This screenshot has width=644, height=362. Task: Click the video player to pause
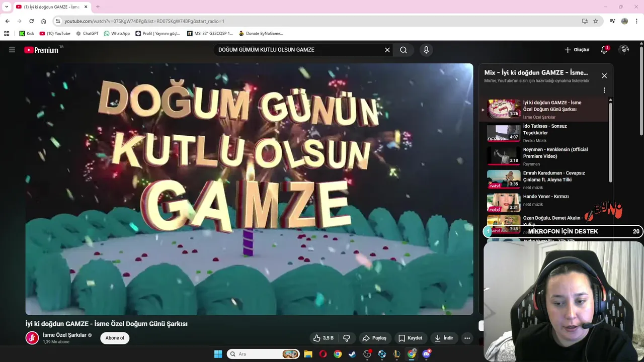pos(249,189)
